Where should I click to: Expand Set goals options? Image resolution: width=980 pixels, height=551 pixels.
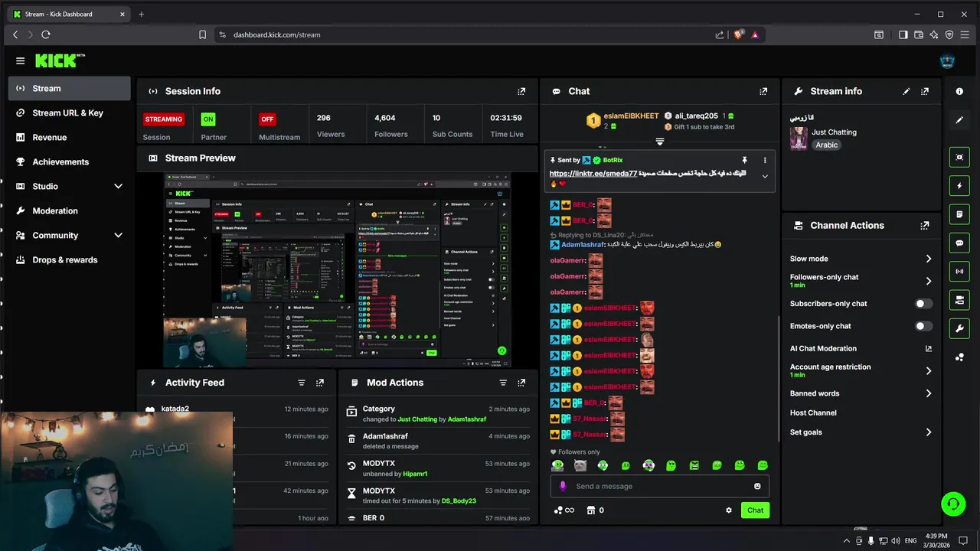928,432
